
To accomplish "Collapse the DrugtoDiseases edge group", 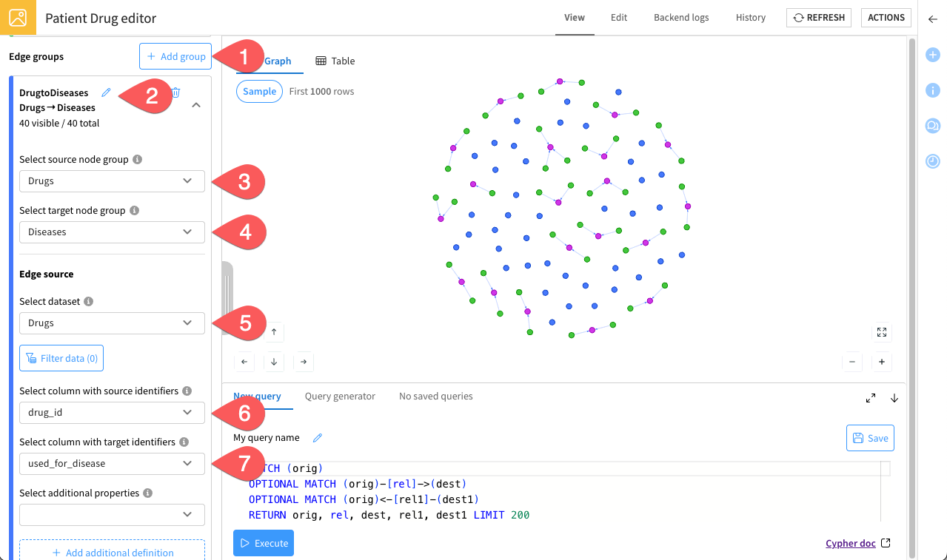I will pyautogui.click(x=195, y=105).
